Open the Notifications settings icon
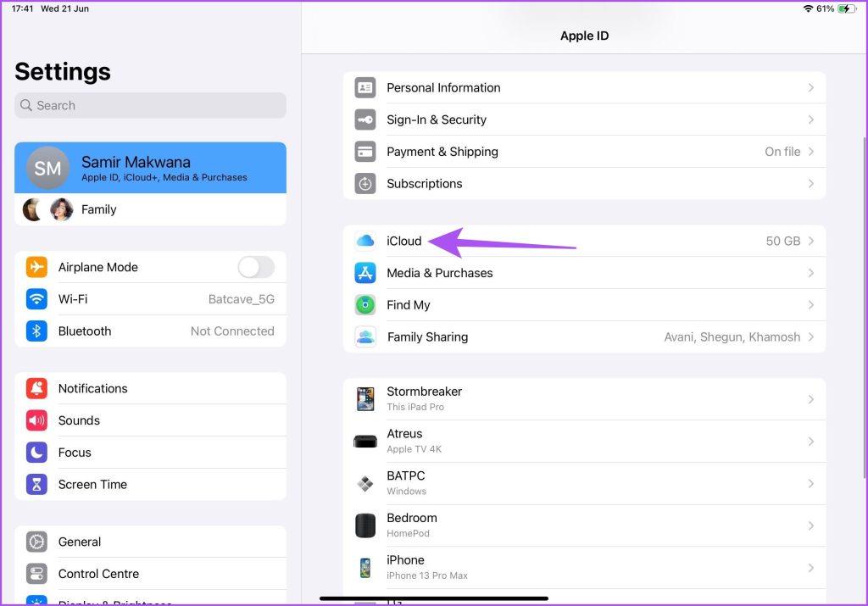868x606 pixels. 36,388
